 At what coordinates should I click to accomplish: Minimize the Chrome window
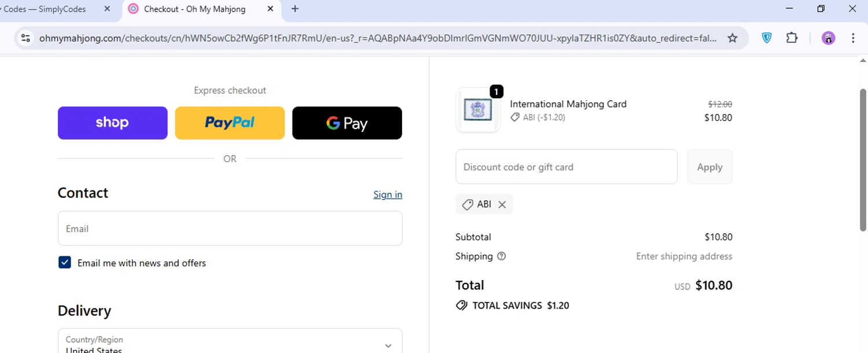tap(790, 9)
